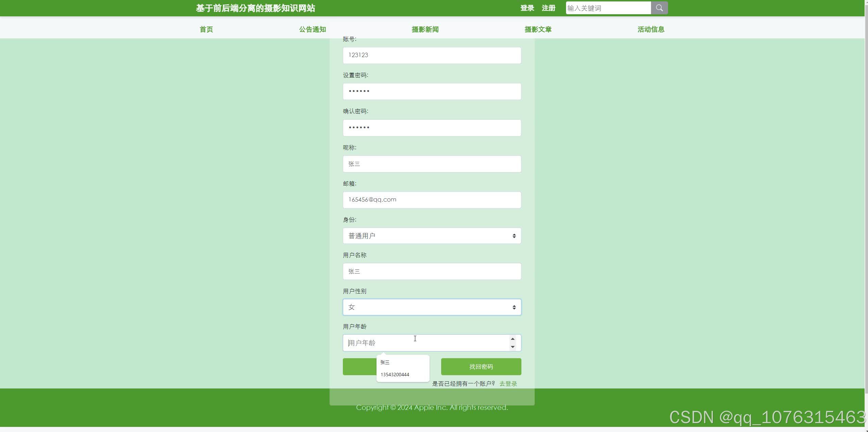Click the 用户年龄 stepper up arrow
Image resolution: width=868 pixels, height=432 pixels.
coord(512,338)
